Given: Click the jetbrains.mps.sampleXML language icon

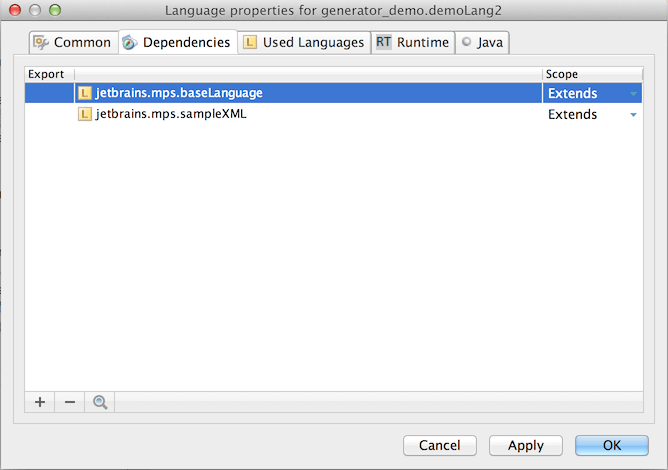Looking at the screenshot, I should pyautogui.click(x=85, y=114).
